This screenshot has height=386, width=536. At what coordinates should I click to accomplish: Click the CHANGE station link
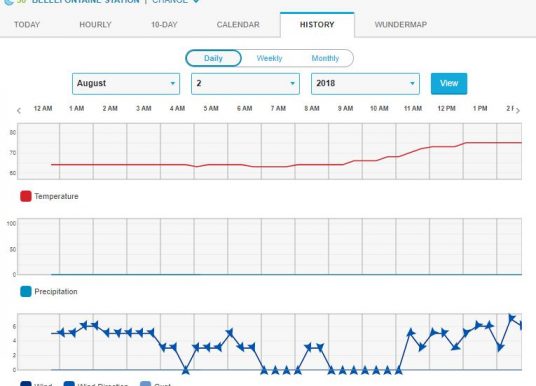(x=170, y=1)
